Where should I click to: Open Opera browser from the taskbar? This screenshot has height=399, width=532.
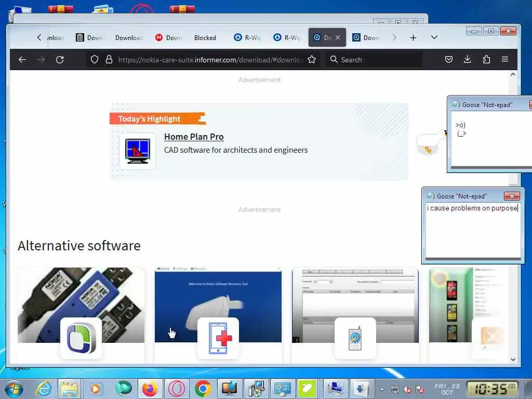pyautogui.click(x=177, y=389)
